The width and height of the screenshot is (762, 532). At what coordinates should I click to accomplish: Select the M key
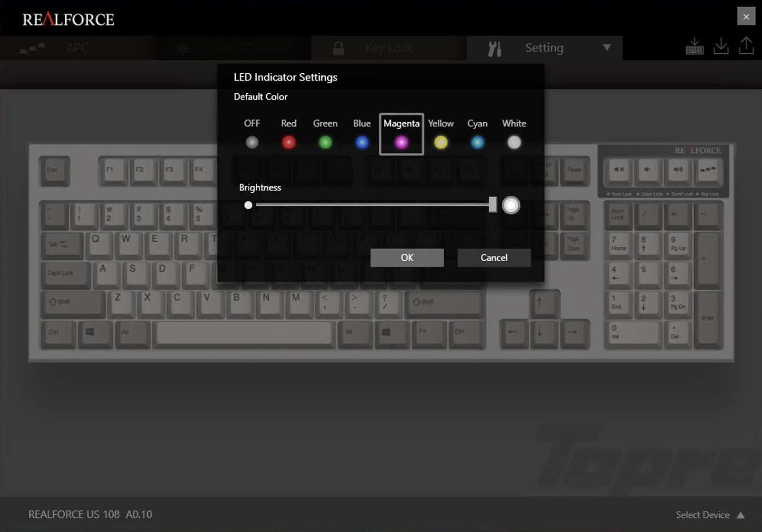[300, 305]
